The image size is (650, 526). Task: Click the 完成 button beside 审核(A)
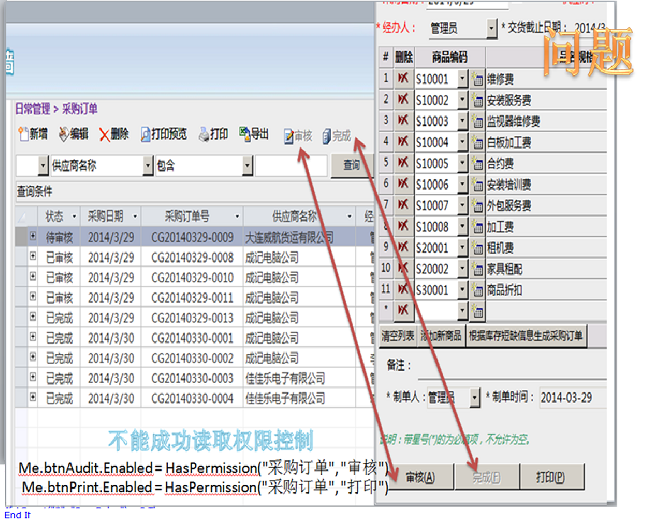487,478
